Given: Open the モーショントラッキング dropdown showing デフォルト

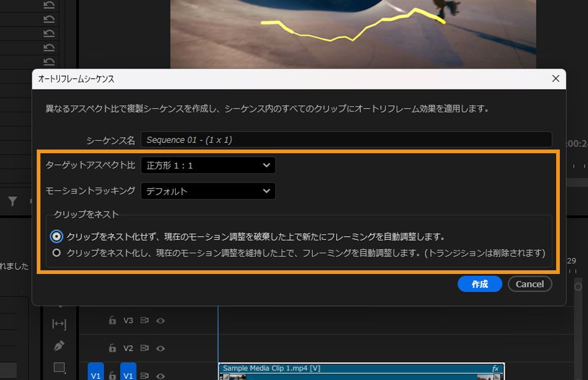Looking at the screenshot, I should [x=208, y=191].
